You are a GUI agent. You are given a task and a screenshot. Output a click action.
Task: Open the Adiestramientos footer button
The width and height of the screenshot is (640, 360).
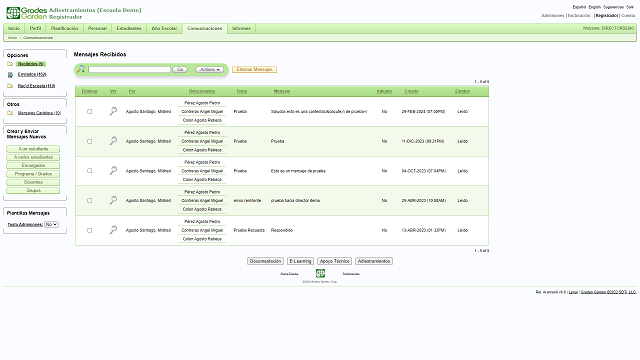point(374,261)
